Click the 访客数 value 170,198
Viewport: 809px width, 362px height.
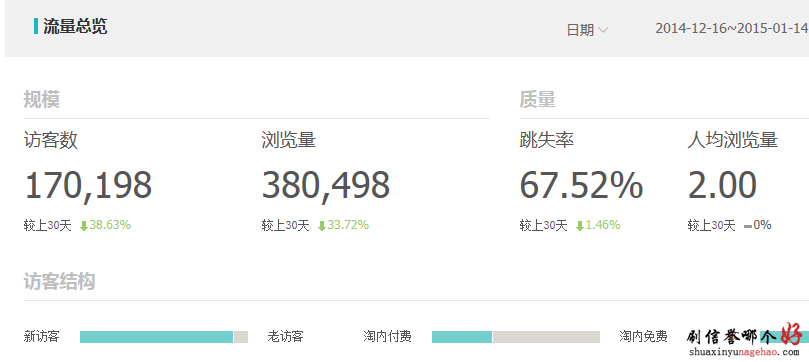[88, 185]
